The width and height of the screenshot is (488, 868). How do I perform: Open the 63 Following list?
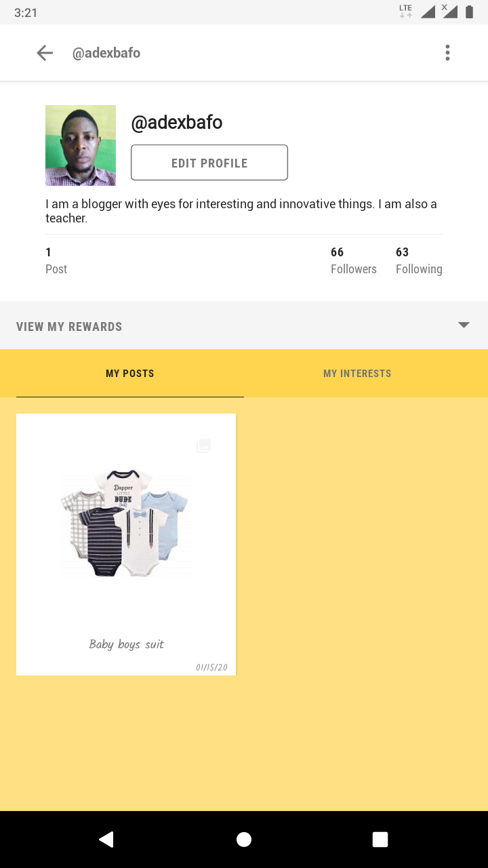419,261
